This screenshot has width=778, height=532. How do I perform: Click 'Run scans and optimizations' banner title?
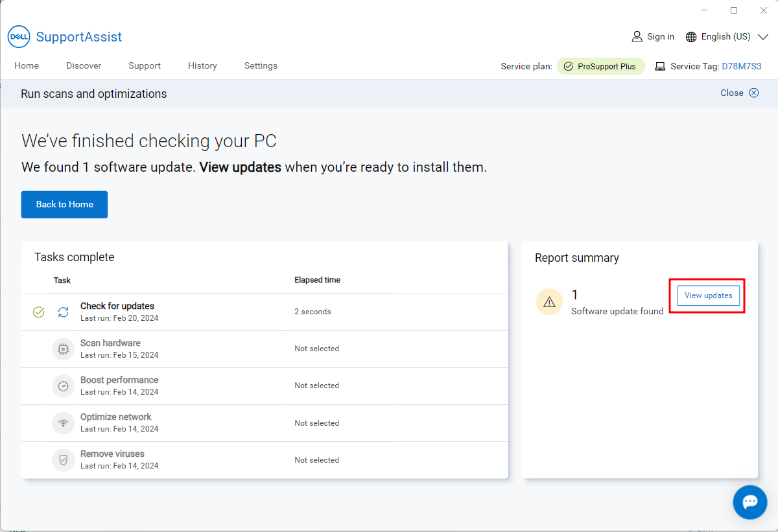[x=94, y=94]
